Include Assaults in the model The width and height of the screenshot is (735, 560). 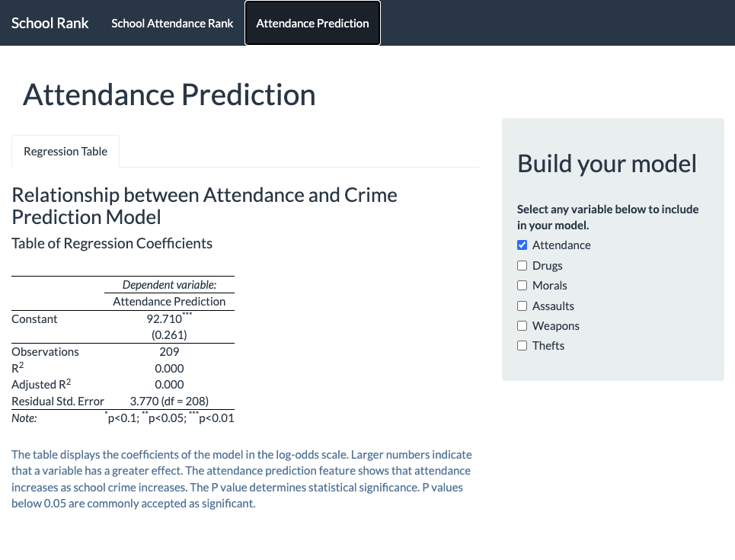coord(522,306)
